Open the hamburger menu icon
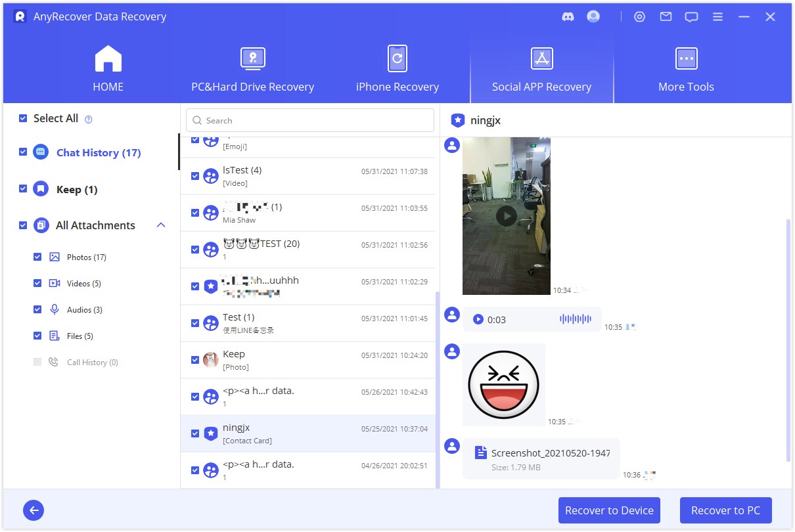Screen dimensions: 795x532 pyautogui.click(x=717, y=16)
